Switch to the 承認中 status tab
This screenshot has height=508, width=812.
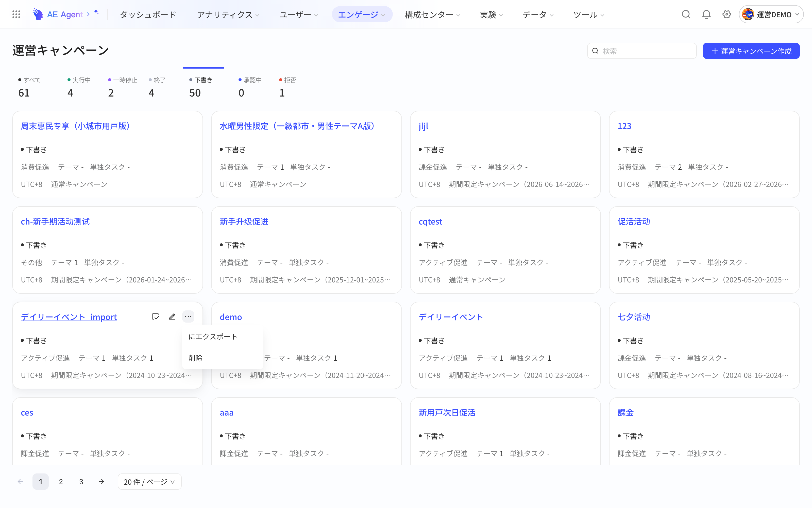250,87
